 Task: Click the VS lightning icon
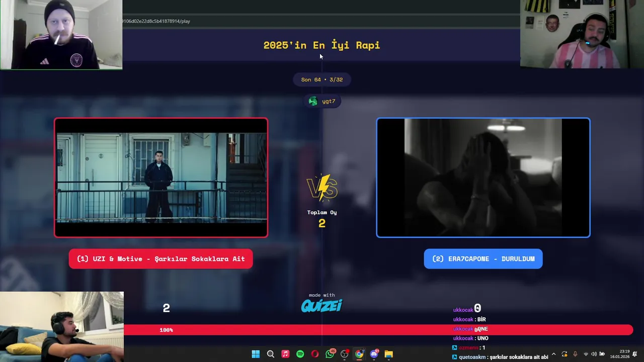(322, 188)
